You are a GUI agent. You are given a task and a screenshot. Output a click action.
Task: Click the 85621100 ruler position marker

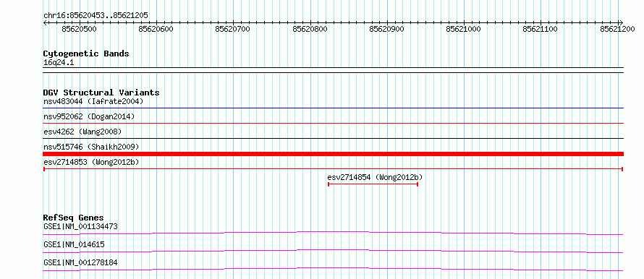(540, 29)
